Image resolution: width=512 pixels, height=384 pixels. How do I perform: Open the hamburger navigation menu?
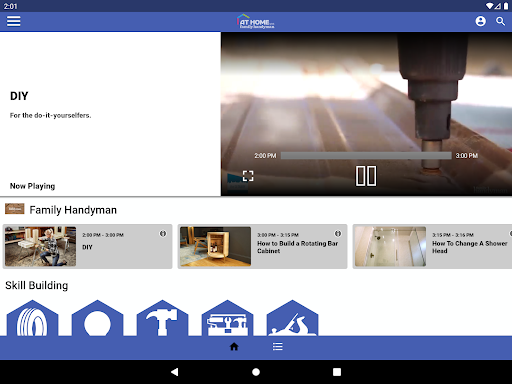(14, 21)
